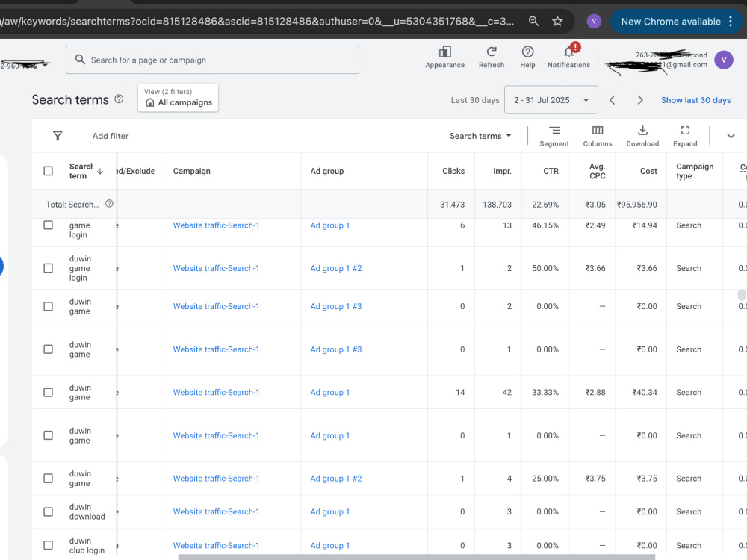Download the search terms report
Screen dimensions: 747x560
pyautogui.click(x=642, y=136)
